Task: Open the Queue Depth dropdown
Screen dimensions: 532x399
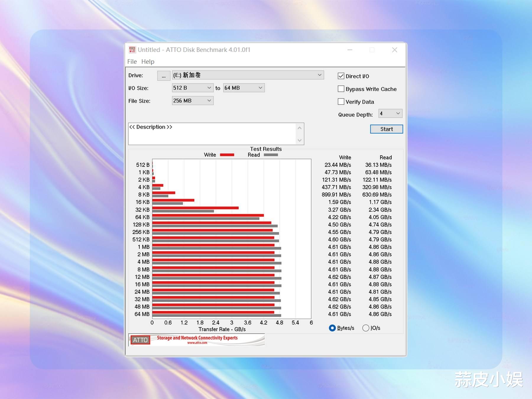Action: pos(390,113)
